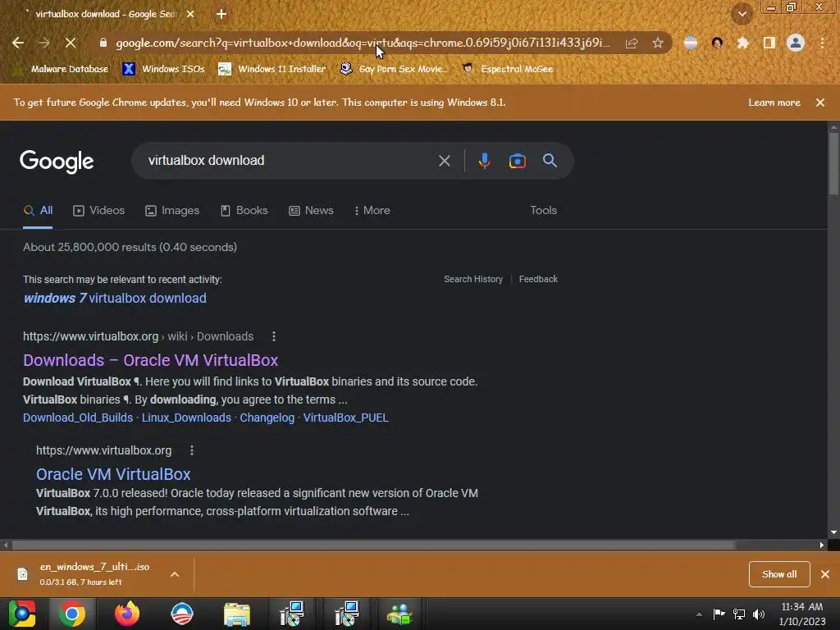Open the volume speaker tray icon

click(759, 614)
